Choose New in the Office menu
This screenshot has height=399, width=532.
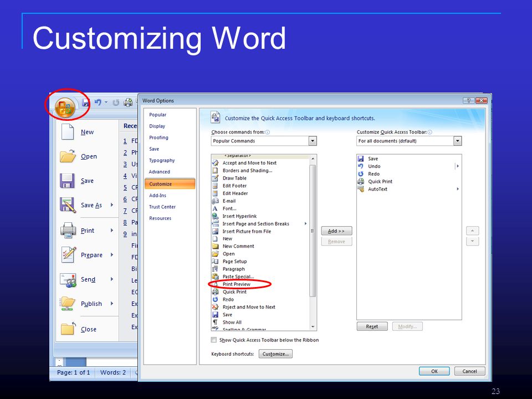click(87, 132)
